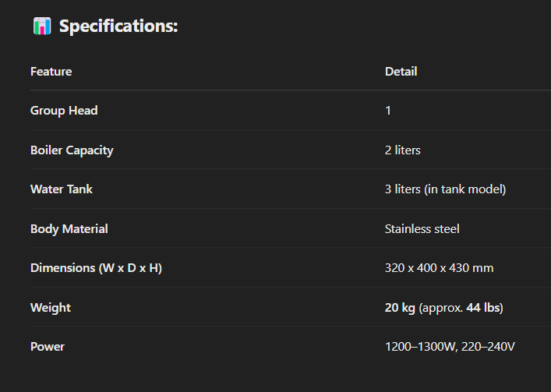Click the Water Tank label

point(62,189)
